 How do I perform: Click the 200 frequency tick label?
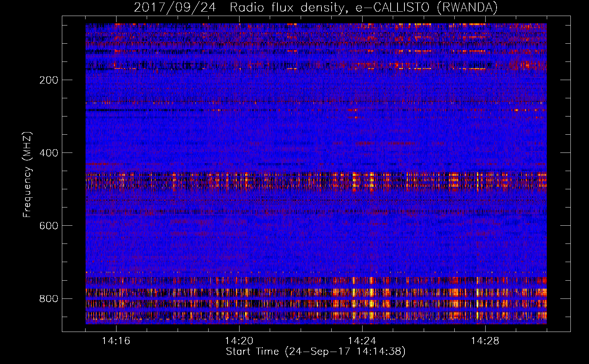(x=49, y=80)
